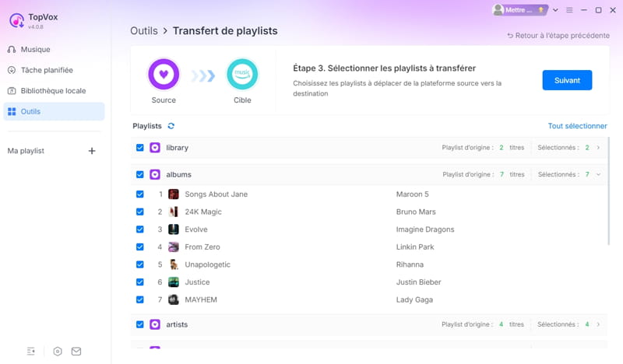This screenshot has width=623, height=364.
Task: Open the mail feedback icon
Action: pyautogui.click(x=76, y=352)
